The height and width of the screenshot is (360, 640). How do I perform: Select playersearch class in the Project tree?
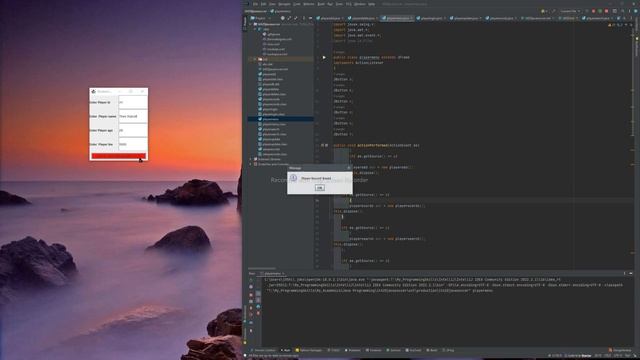click(271, 129)
